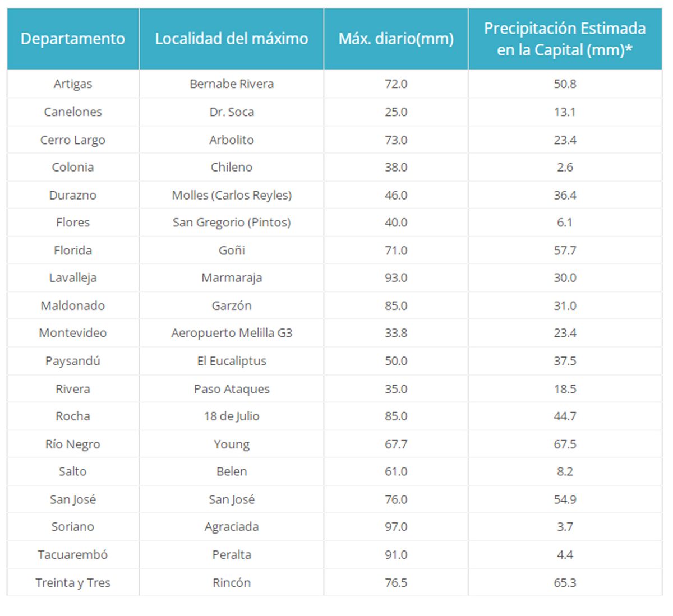The width and height of the screenshot is (673, 616).
Task: Select the 18 de Julio locality cell
Action: coord(232,416)
